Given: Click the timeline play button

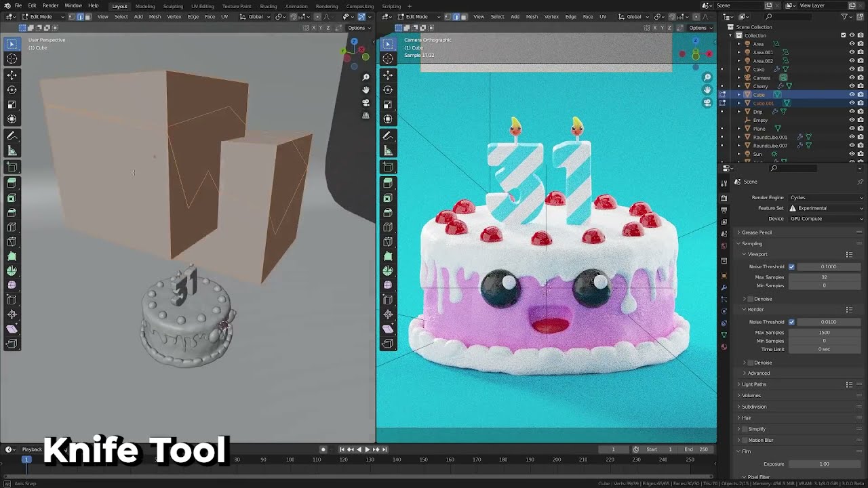Looking at the screenshot, I should click(x=367, y=449).
